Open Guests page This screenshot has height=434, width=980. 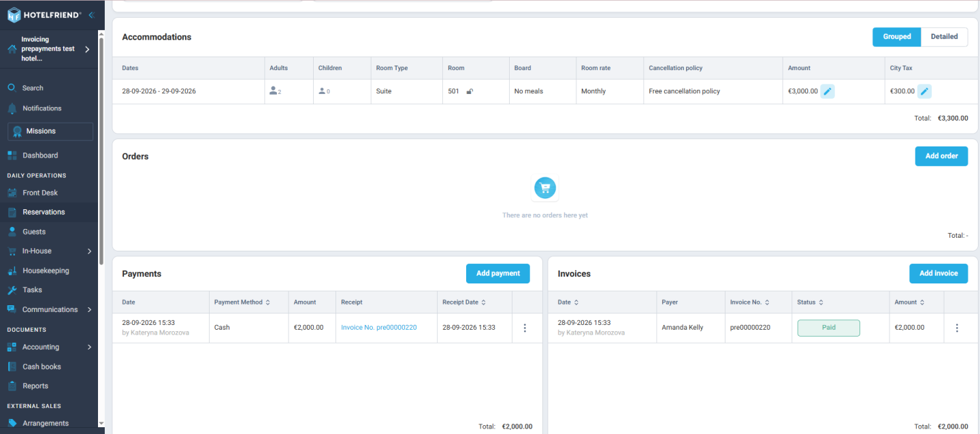(34, 232)
